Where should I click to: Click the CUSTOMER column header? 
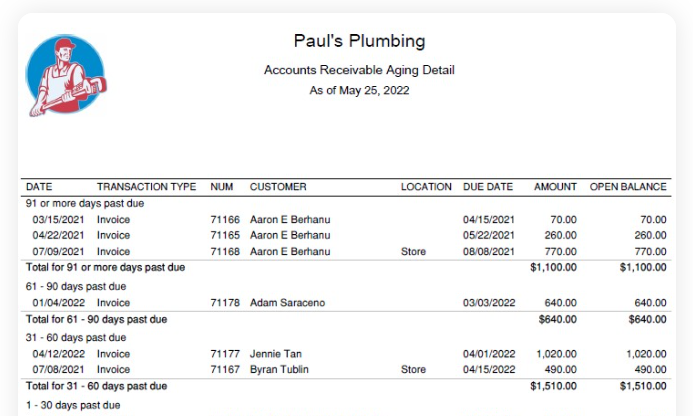pos(278,187)
